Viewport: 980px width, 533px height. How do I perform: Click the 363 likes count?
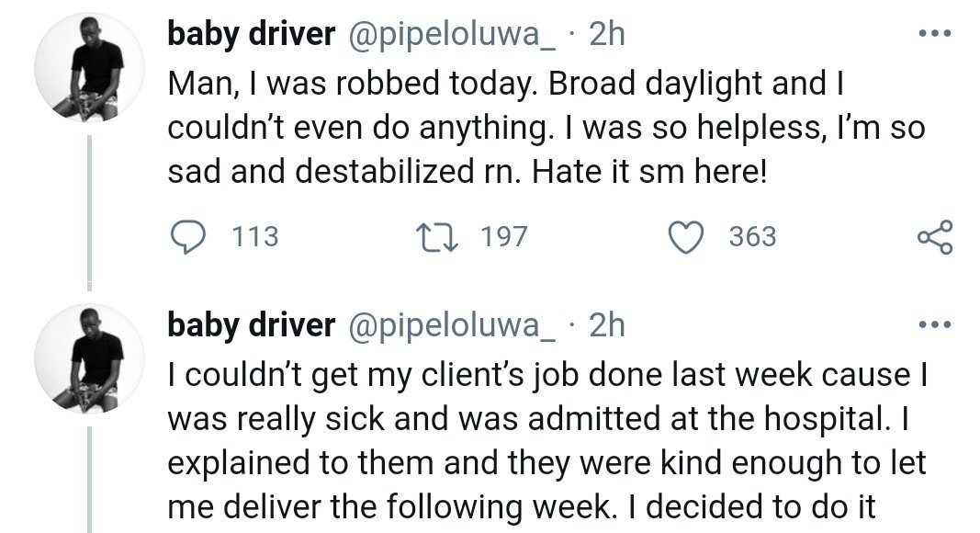752,237
